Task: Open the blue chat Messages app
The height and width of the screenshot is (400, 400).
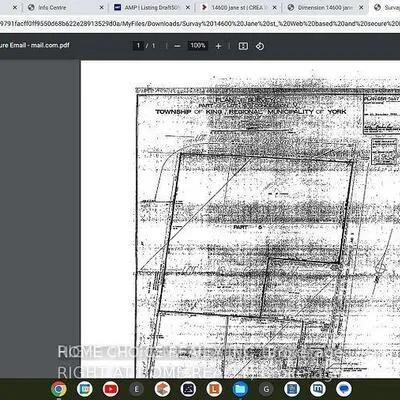Action: click(x=343, y=389)
